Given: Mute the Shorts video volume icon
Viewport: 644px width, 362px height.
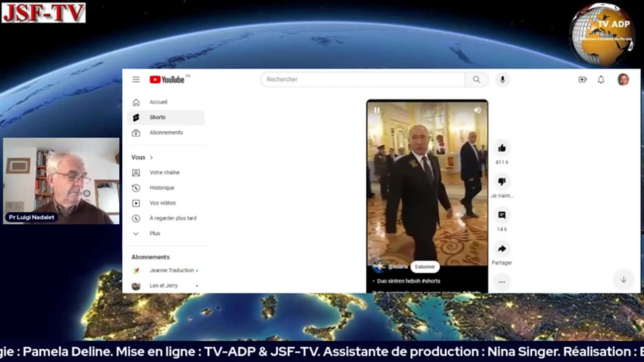Looking at the screenshot, I should click(477, 110).
